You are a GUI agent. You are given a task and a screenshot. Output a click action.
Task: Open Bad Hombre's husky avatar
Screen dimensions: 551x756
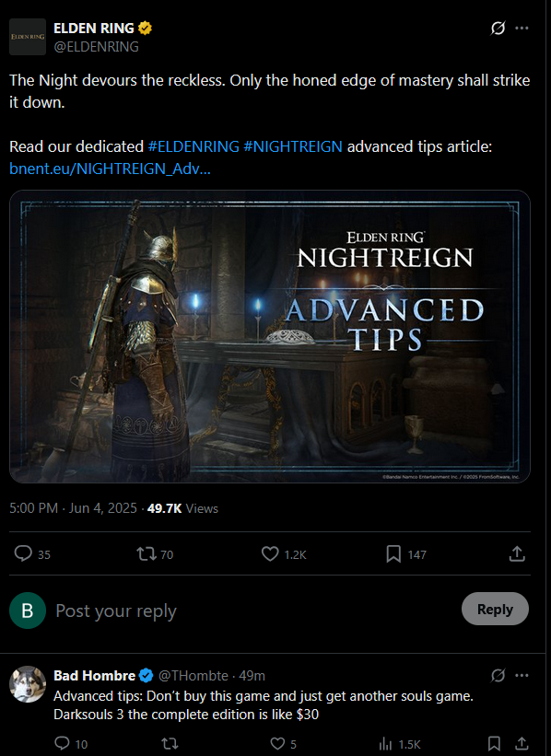[x=28, y=684]
